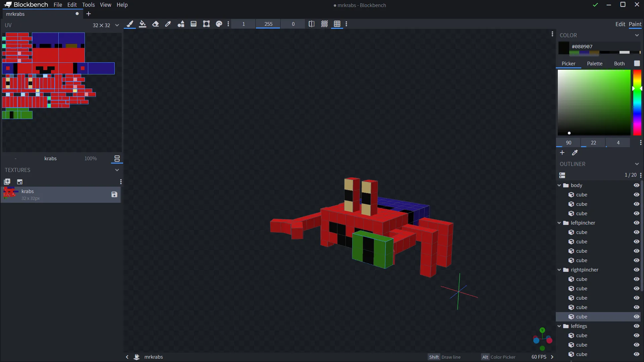
Task: Toggle outliner more options button
Action: pos(562,175)
